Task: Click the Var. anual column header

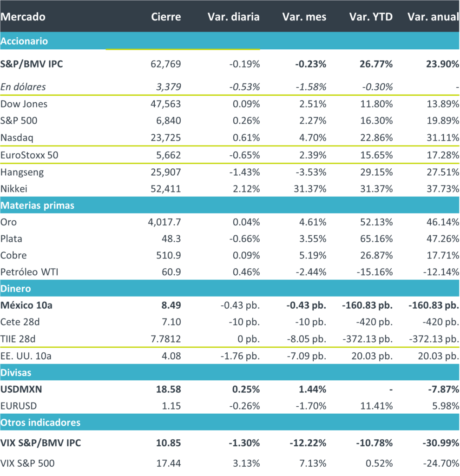Action: click(433, 17)
